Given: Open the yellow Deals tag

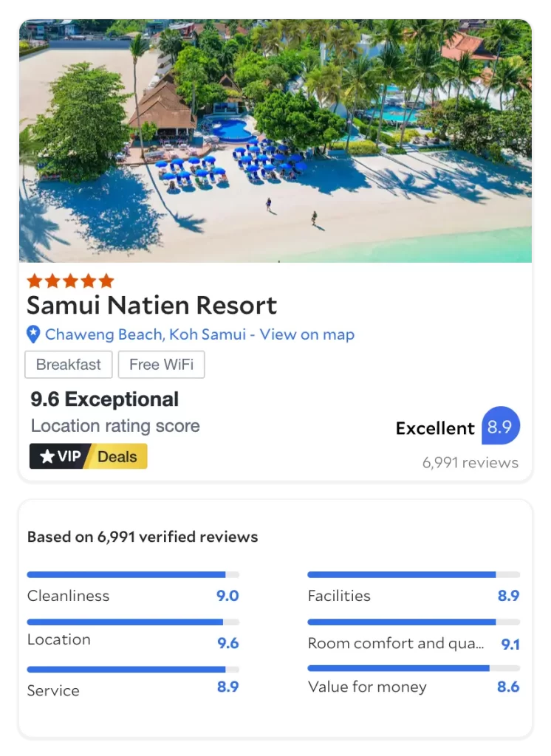Looking at the screenshot, I should pyautogui.click(x=117, y=456).
